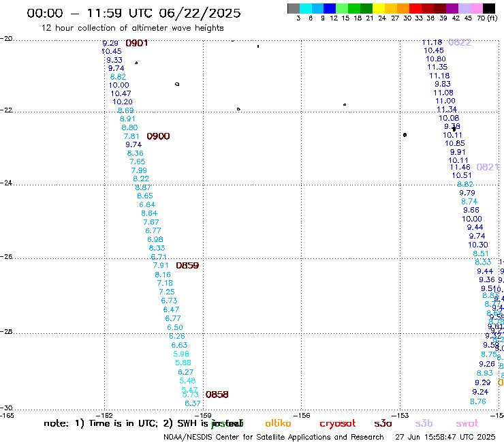The image size is (504, 443).
Task: Click the subtitle '12 hour collection of altimeter wave heights'
Action: 132,28
